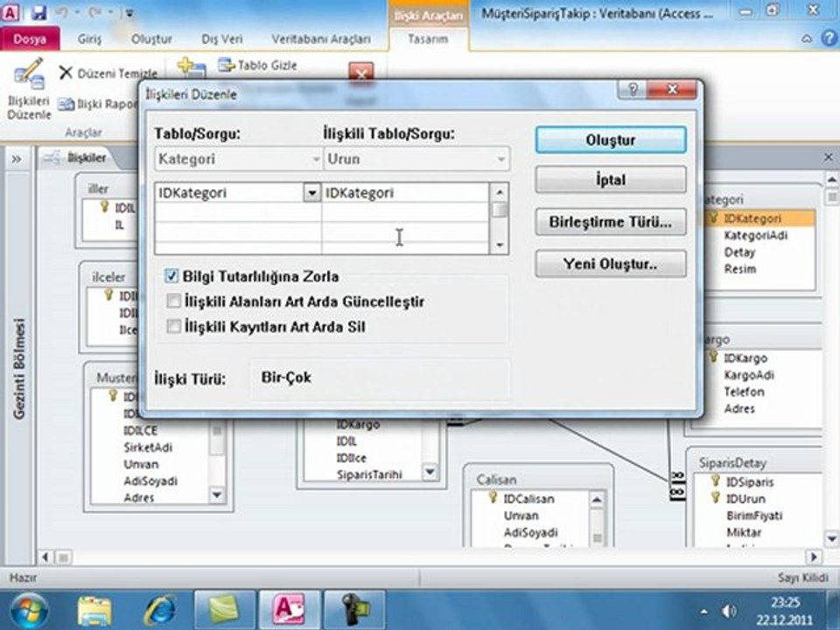Enable İlişkili Alanları Art Arda Güncelleştir
The image size is (840, 630).
(x=173, y=301)
